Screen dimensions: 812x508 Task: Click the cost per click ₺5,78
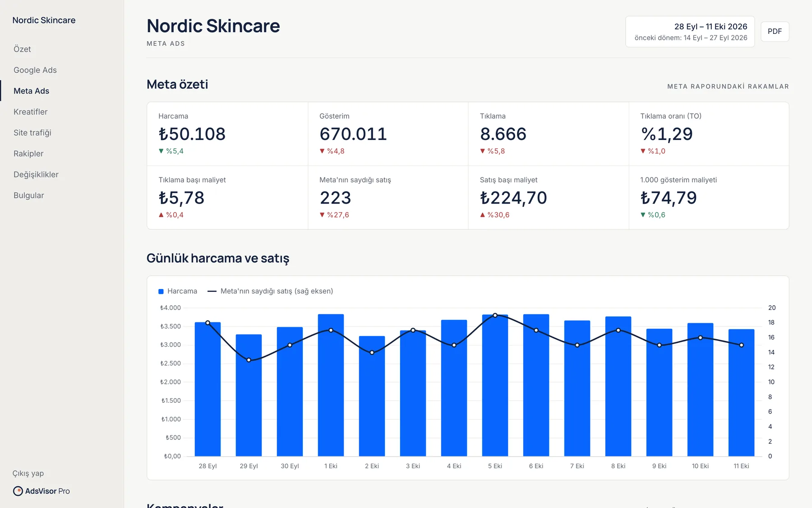181,198
